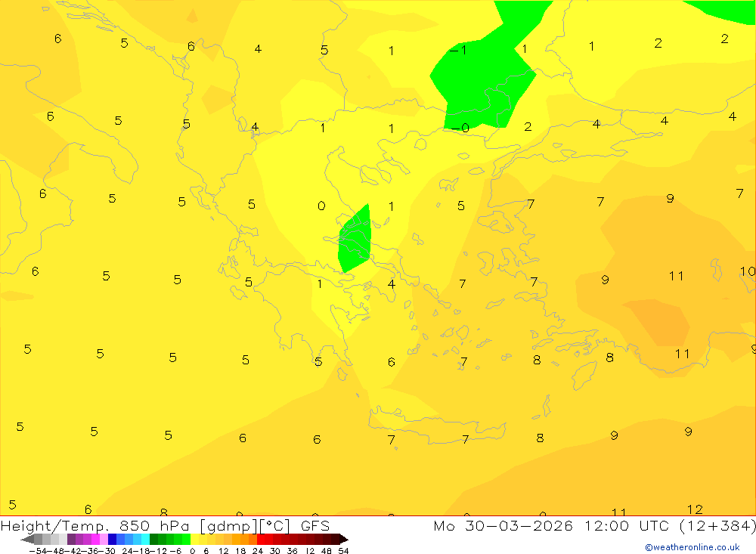The image size is (756, 554).
Task: Click the '(12+384)' forecast hour text
Action: 717,525
